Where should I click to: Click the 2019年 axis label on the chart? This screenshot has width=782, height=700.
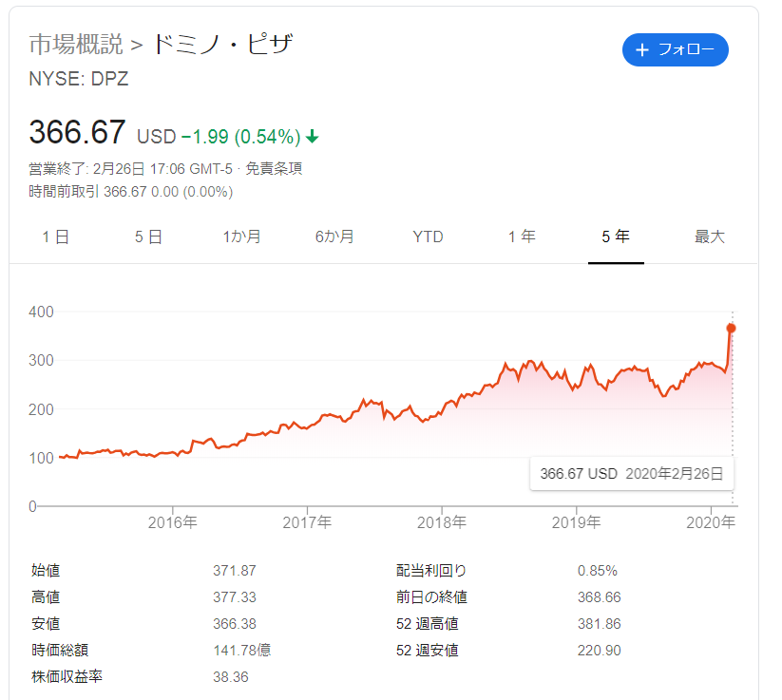pos(577,522)
